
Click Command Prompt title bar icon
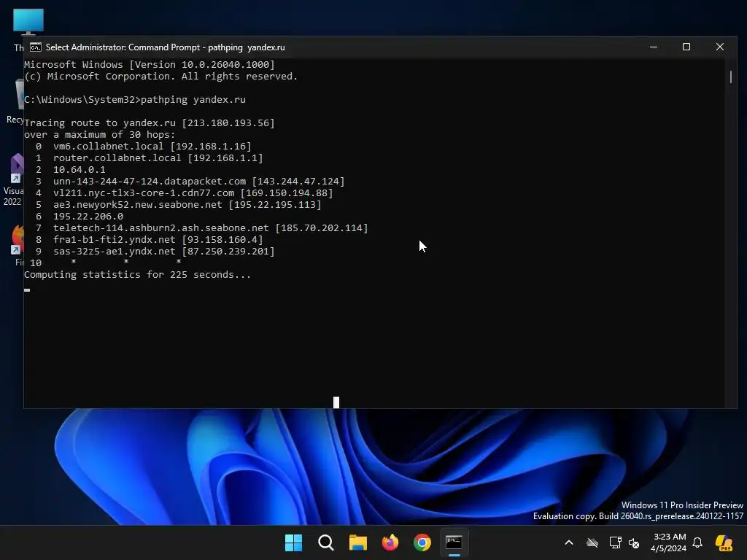pyautogui.click(x=35, y=47)
